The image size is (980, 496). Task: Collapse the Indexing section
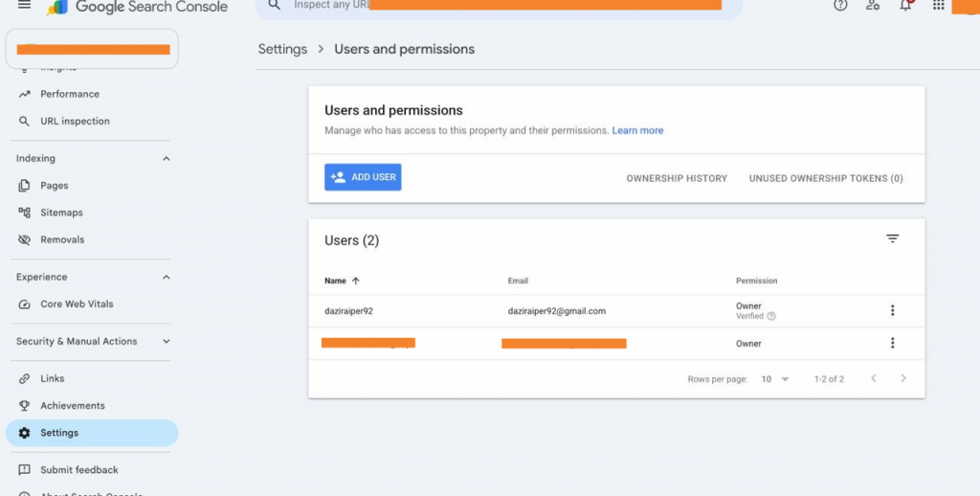pos(167,159)
